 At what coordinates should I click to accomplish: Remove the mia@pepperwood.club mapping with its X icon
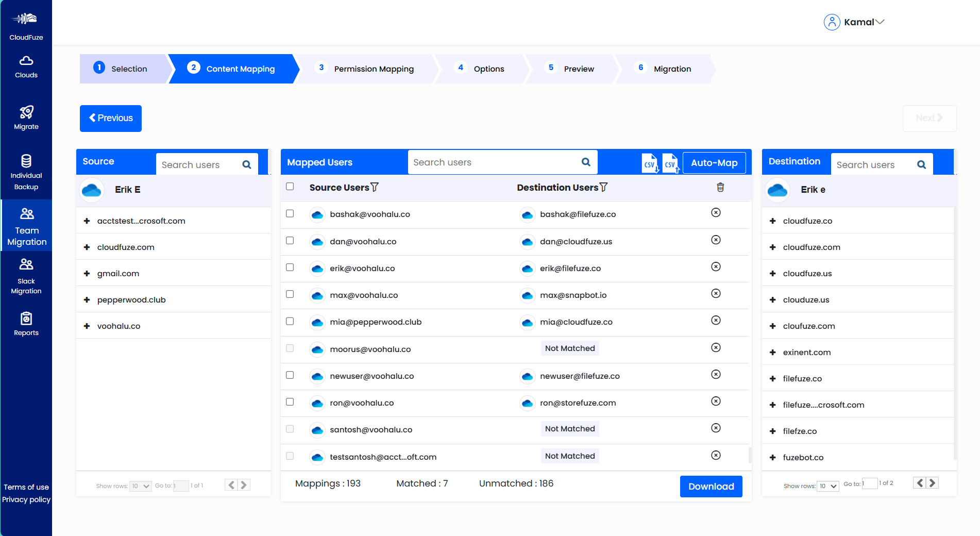pos(716,320)
